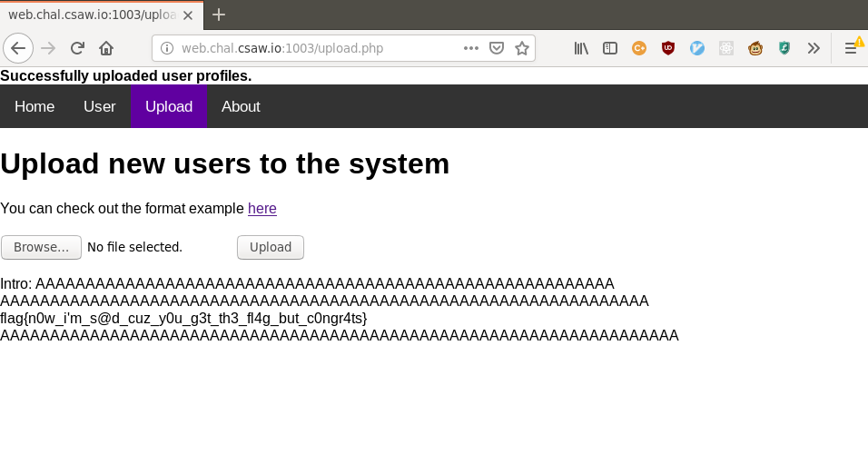Click the browser Back arrow button
The height and width of the screenshot is (464, 868).
click(x=18, y=48)
